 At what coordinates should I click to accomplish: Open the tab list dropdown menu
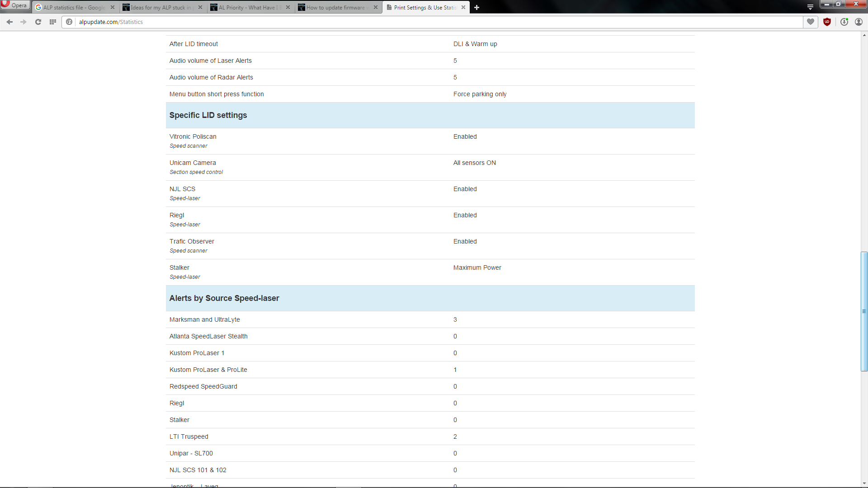(810, 7)
